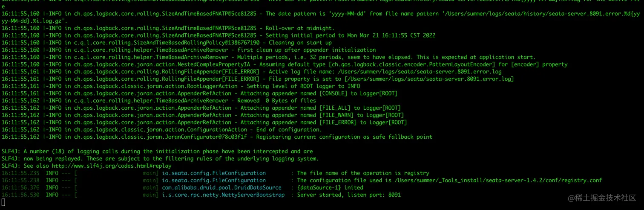
Task: Click the com.alibaba.druid.pool.DruidDataSource class name
Action: click(x=221, y=187)
